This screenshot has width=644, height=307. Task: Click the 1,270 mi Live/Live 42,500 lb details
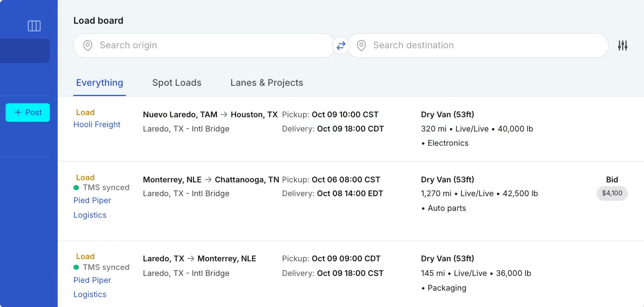(x=480, y=194)
